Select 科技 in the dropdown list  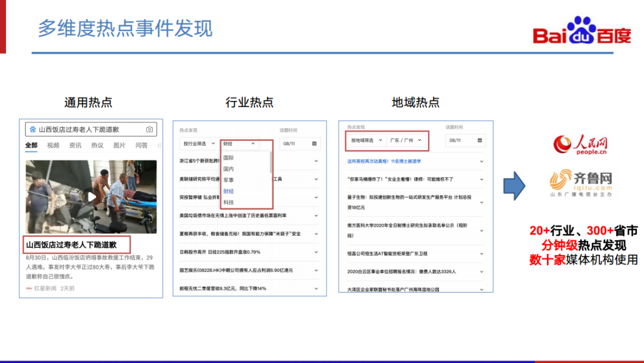[229, 202]
